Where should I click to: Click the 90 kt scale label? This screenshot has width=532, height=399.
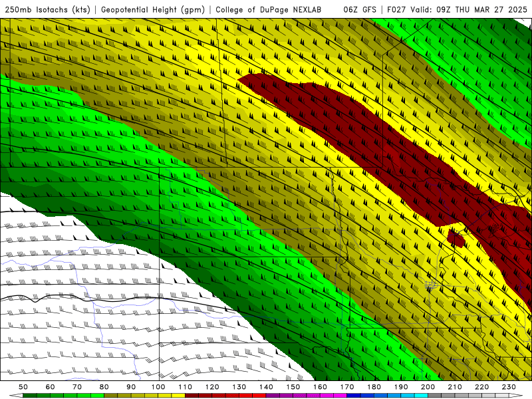(131, 387)
